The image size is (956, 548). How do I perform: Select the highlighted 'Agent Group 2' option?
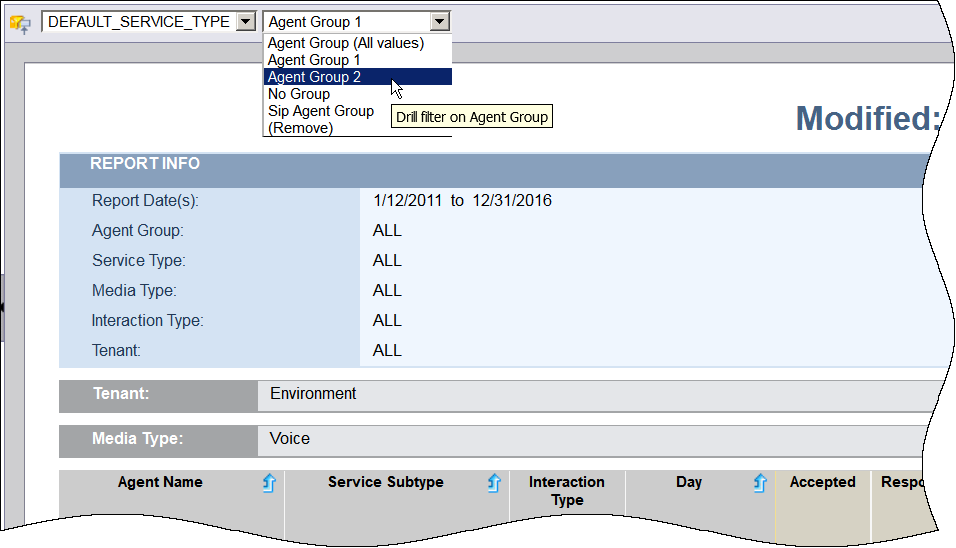click(315, 77)
